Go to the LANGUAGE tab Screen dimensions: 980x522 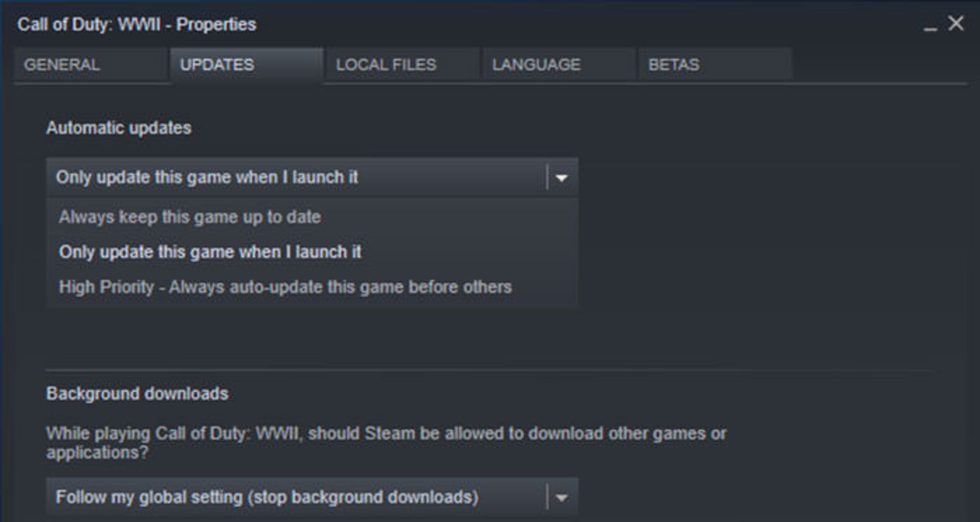tap(559, 65)
